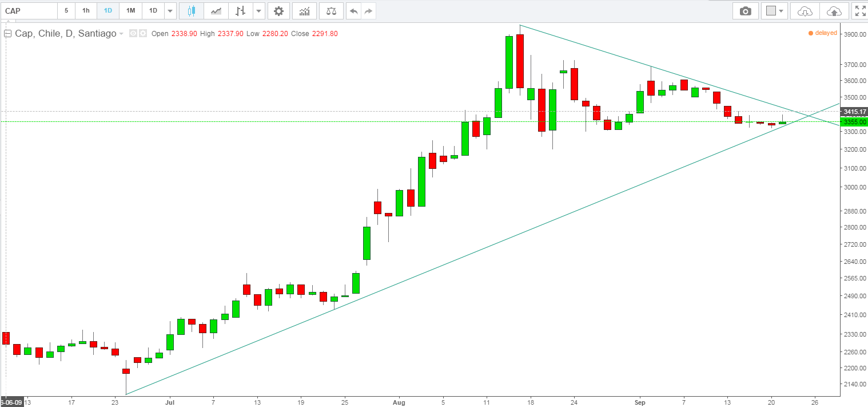Take a chart snapshot with camera icon
The image size is (868, 407).
coord(745,11)
